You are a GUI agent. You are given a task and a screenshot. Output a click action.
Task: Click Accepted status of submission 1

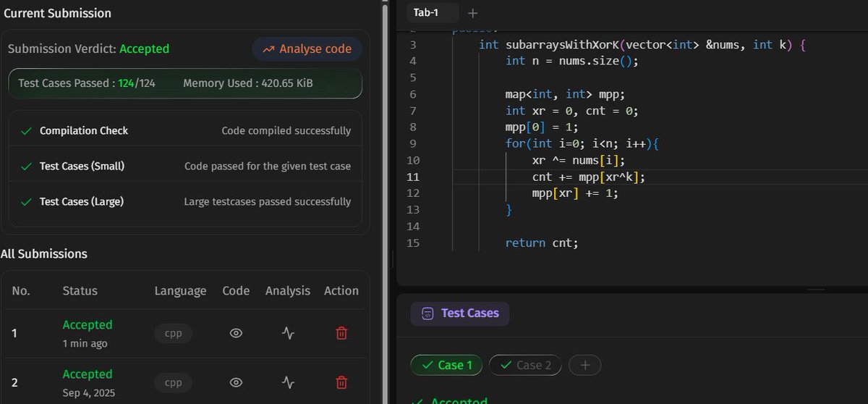(x=88, y=325)
